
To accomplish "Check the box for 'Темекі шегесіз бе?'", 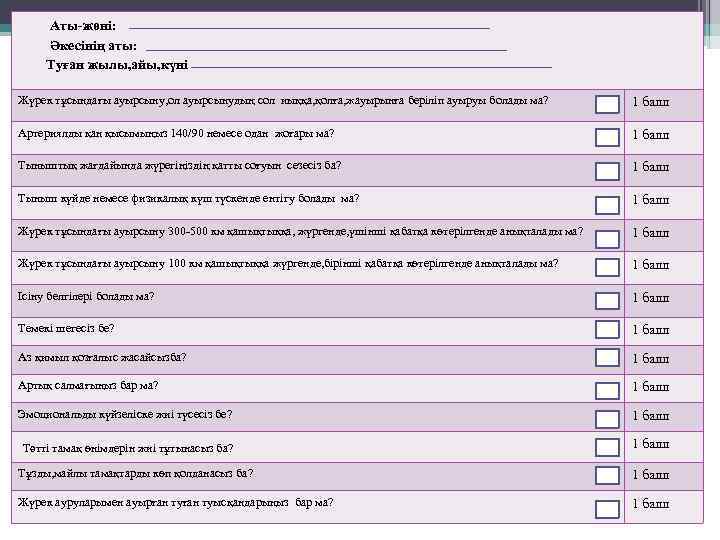I will coord(607,330).
